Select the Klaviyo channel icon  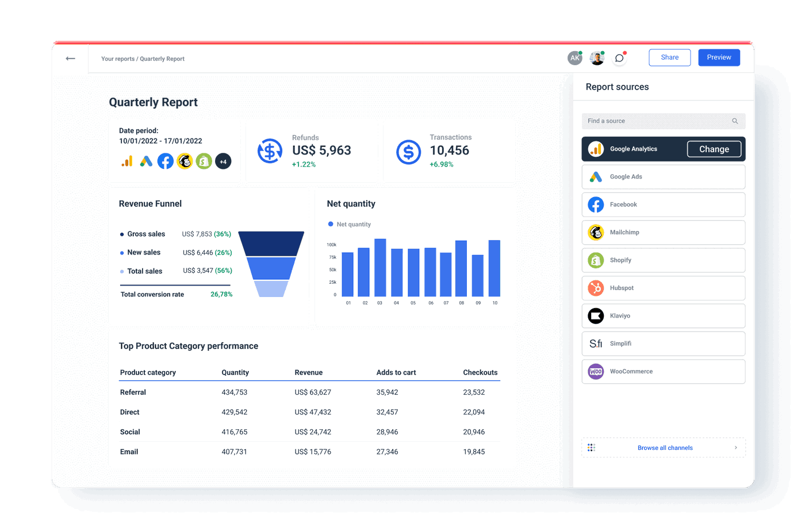[595, 315]
